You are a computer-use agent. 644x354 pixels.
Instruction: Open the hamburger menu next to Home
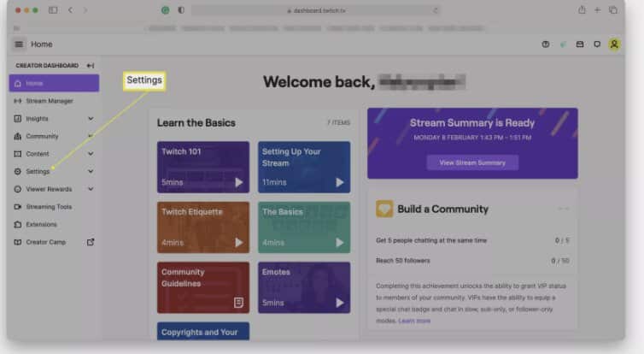(x=19, y=44)
